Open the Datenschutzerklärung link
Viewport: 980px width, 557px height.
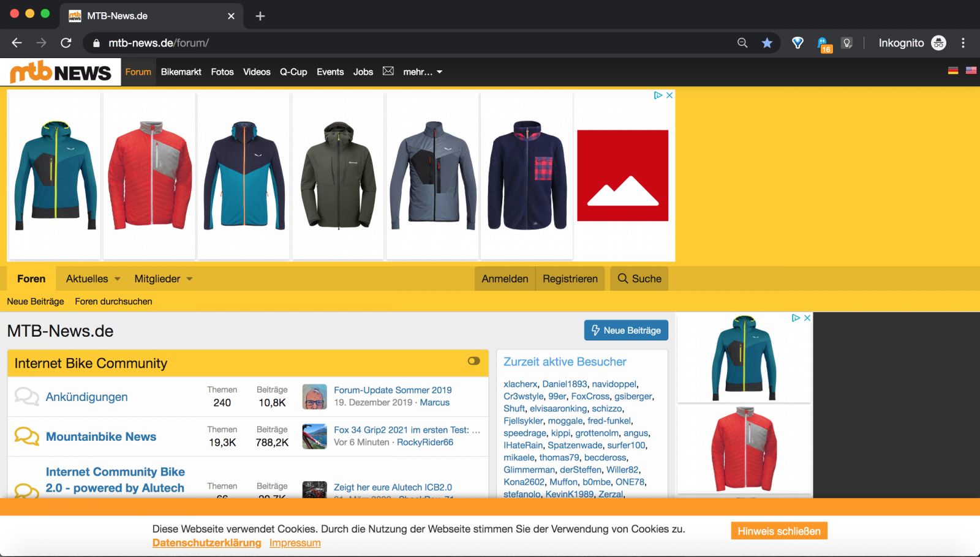point(206,543)
